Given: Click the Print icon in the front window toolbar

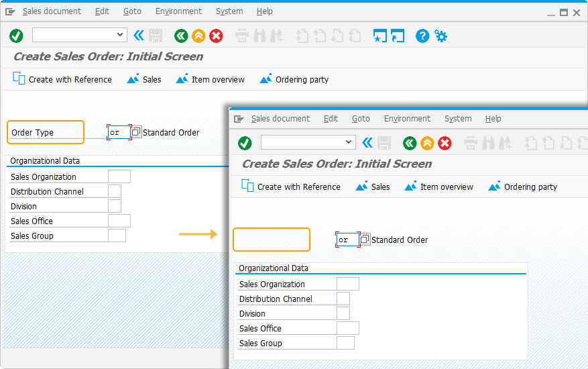Looking at the screenshot, I should [x=471, y=143].
